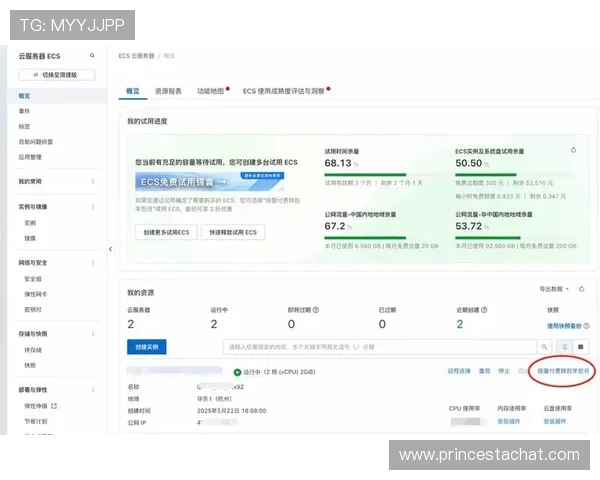Open the 导出数据 dropdown

(x=554, y=289)
